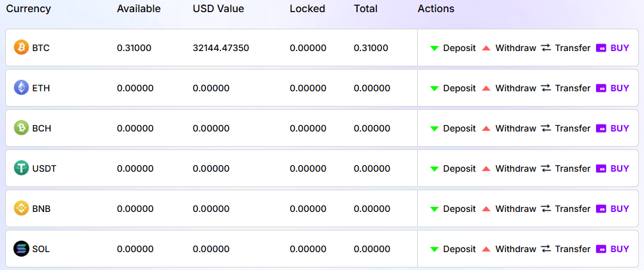This screenshot has height=270, width=644.
Task: Click the Solana coin icon
Action: 22,249
